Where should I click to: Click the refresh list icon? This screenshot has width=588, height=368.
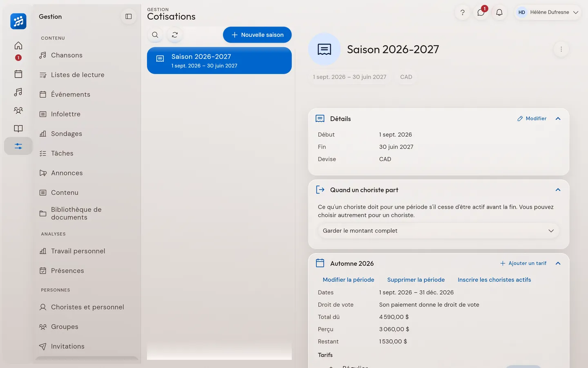pos(175,35)
